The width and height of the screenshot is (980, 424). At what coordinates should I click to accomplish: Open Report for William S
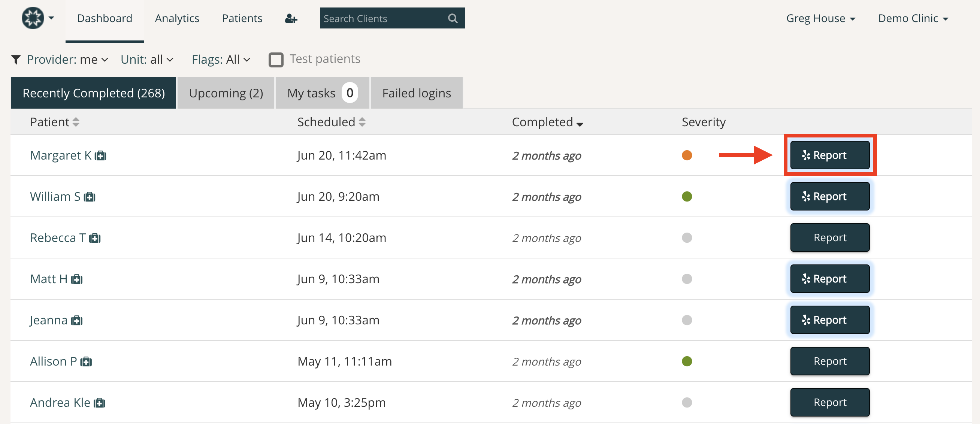(830, 196)
